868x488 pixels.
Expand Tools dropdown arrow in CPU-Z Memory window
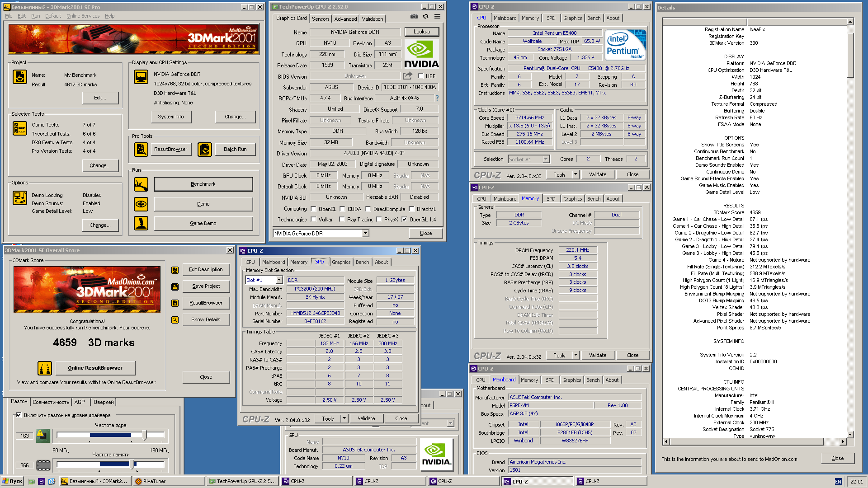tap(576, 355)
